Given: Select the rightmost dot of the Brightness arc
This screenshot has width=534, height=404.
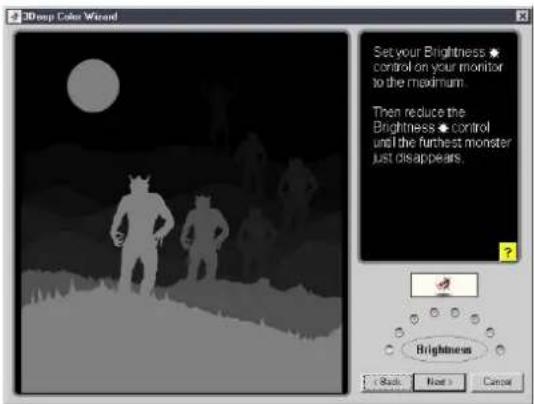Looking at the screenshot, I should coord(500,350).
